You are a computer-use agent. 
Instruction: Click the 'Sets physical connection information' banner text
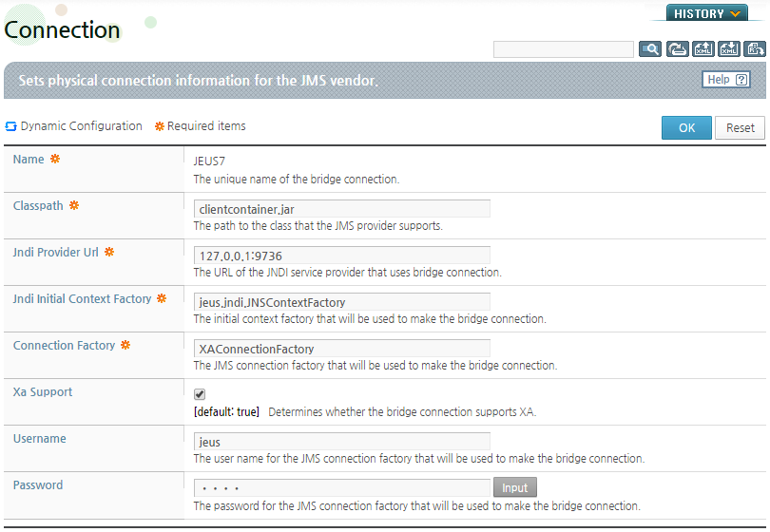tap(199, 81)
